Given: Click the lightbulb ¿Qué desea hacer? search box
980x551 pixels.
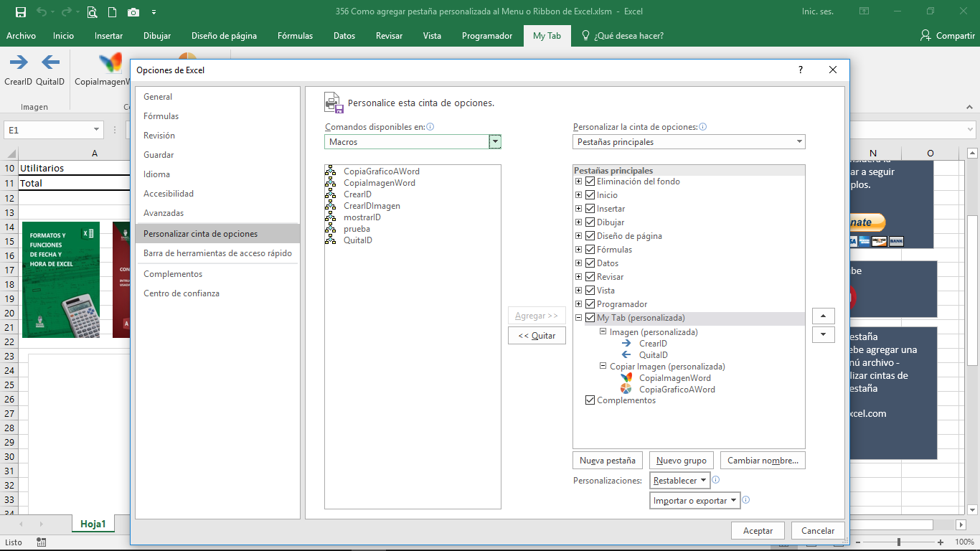Looking at the screenshot, I should [x=622, y=36].
